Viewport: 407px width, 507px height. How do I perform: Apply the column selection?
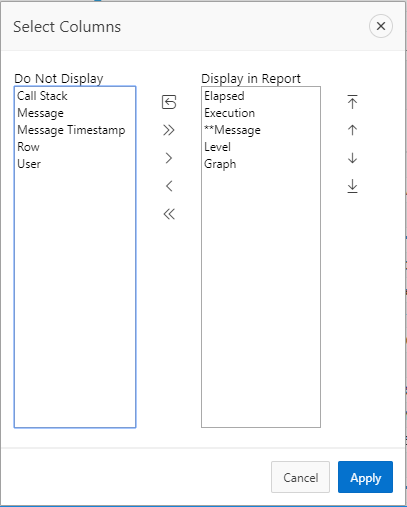click(365, 477)
